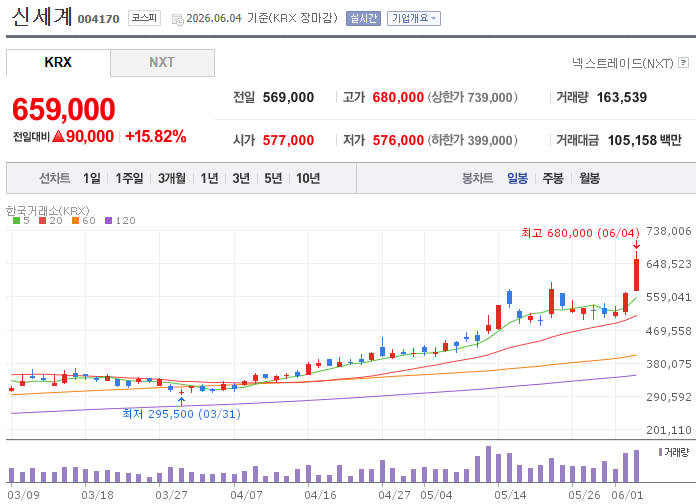
Task: Click the last volume bar at 06/04
Action: click(637, 466)
